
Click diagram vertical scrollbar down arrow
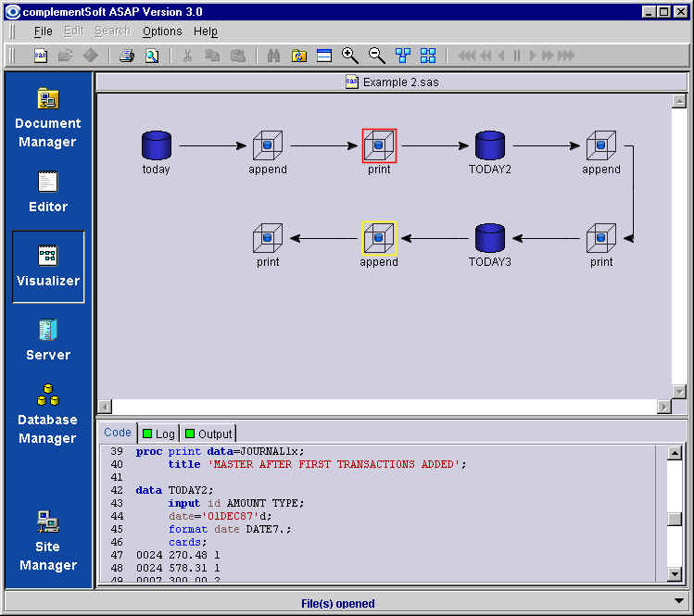pyautogui.click(x=679, y=392)
